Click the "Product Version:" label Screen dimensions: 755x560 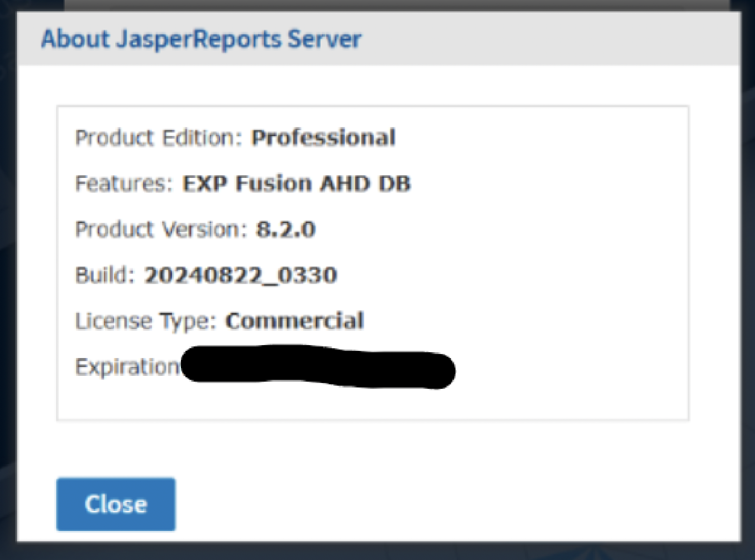pos(161,230)
